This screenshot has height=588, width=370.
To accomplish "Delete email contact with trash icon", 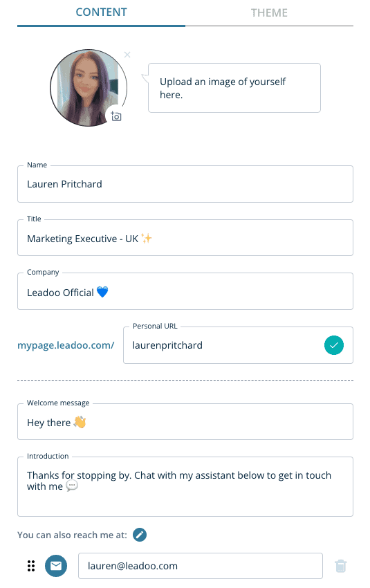I will point(341,566).
